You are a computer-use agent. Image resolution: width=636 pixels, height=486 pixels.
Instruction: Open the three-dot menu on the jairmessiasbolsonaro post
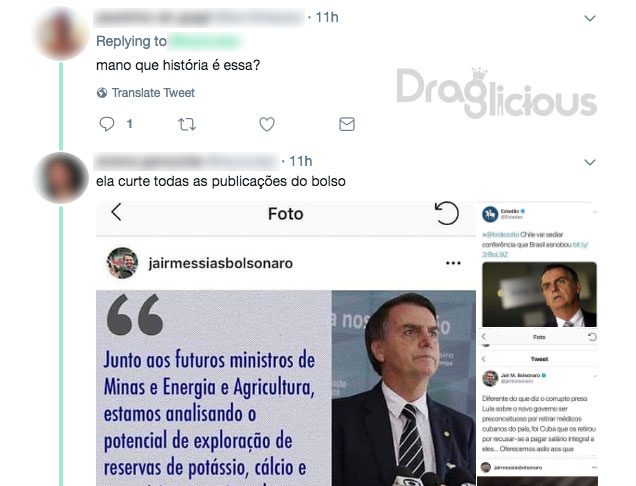pyautogui.click(x=453, y=263)
